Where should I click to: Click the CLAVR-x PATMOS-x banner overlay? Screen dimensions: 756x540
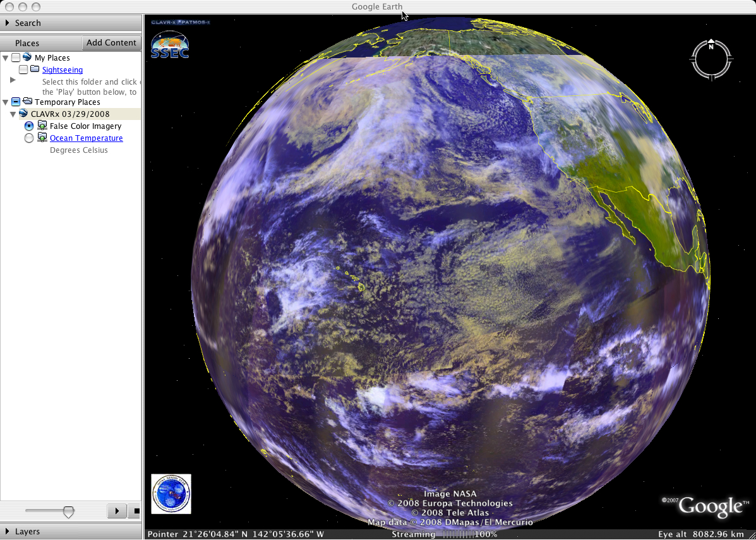tap(181, 22)
